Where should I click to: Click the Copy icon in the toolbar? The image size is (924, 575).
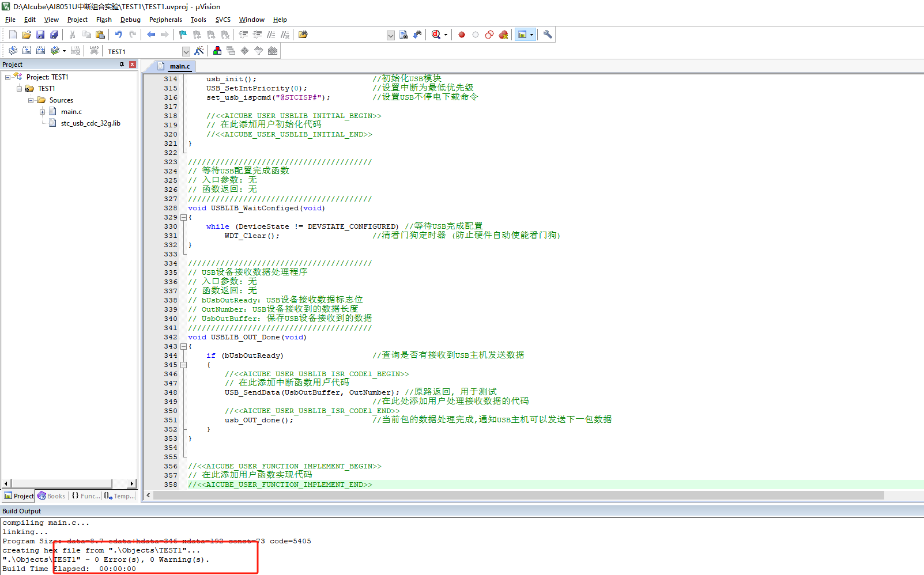pos(86,35)
